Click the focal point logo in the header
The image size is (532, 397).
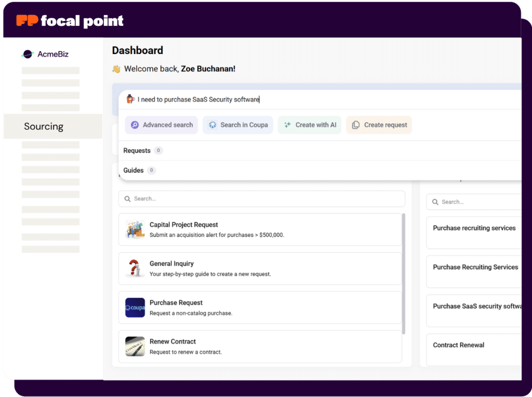click(68, 20)
